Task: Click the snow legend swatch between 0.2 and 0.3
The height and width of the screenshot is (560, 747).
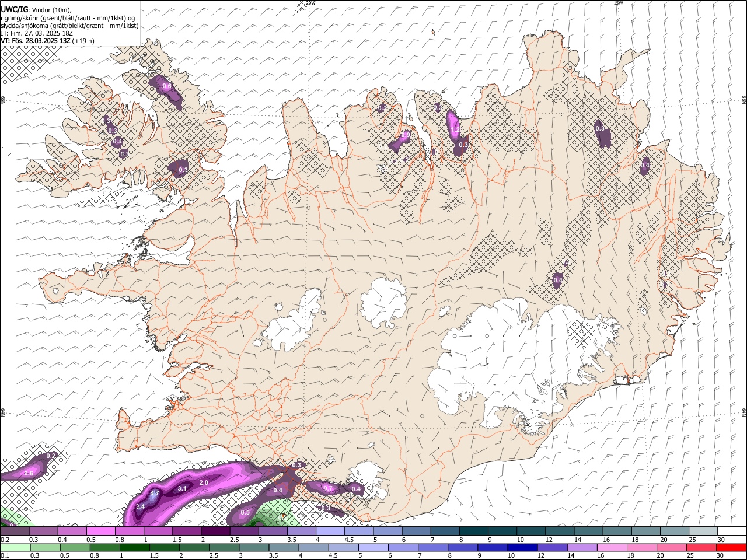Action: point(15,531)
